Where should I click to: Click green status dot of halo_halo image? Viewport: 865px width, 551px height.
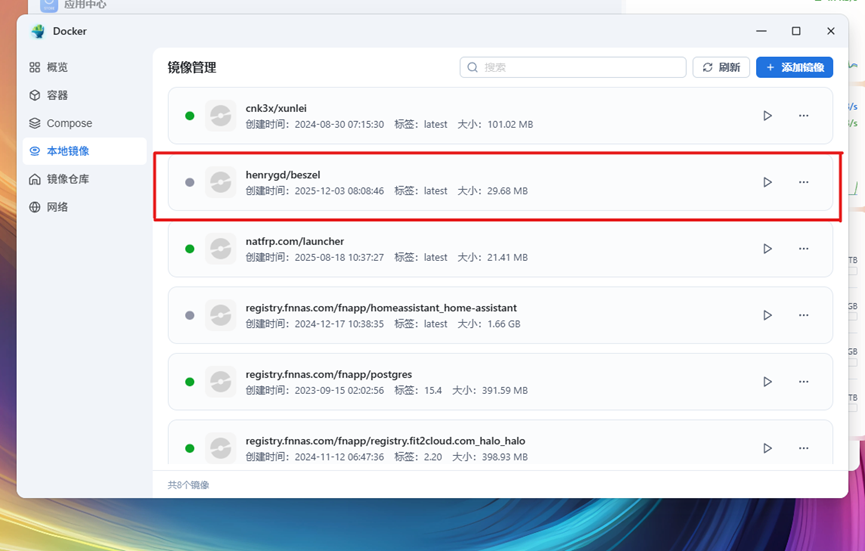190,448
